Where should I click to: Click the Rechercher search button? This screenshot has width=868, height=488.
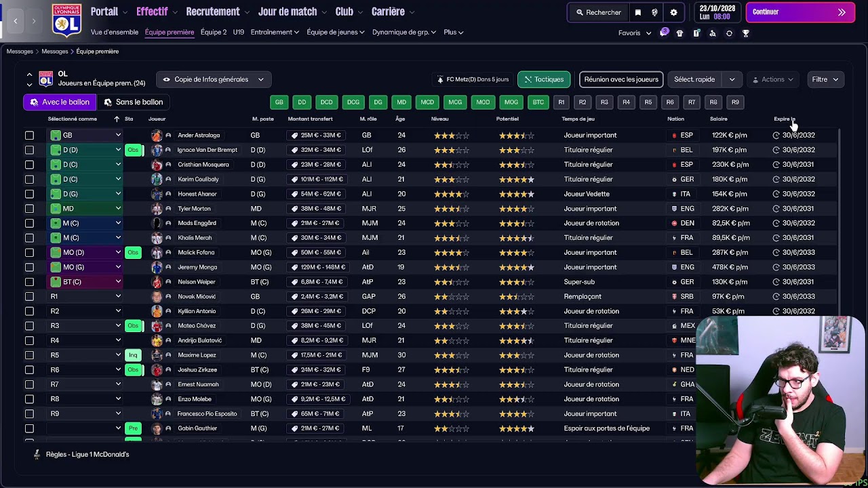pyautogui.click(x=598, y=12)
